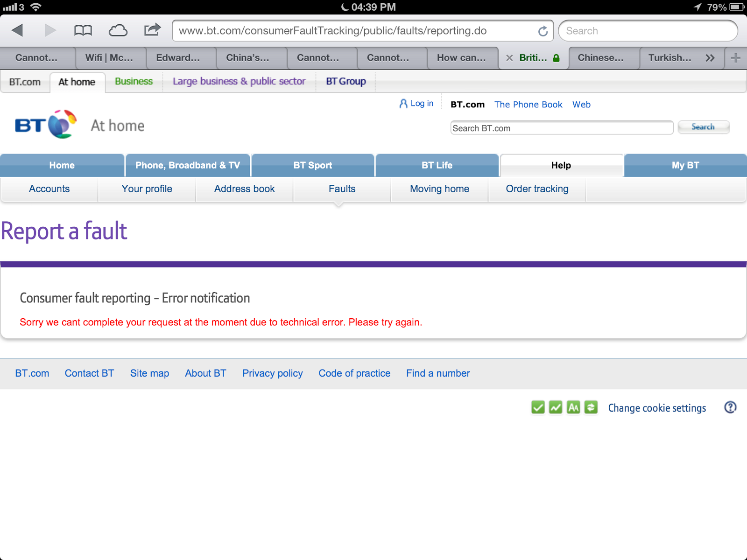The width and height of the screenshot is (747, 560).
Task: Open Phone, Broadband & TV menu
Action: point(188,165)
